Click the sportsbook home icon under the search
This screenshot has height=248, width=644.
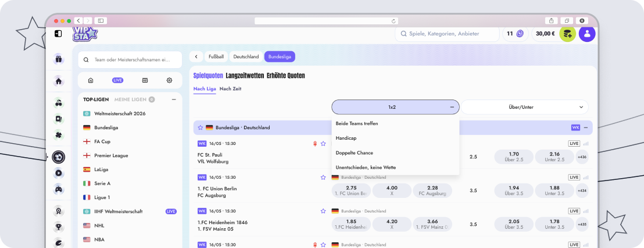tap(91, 80)
